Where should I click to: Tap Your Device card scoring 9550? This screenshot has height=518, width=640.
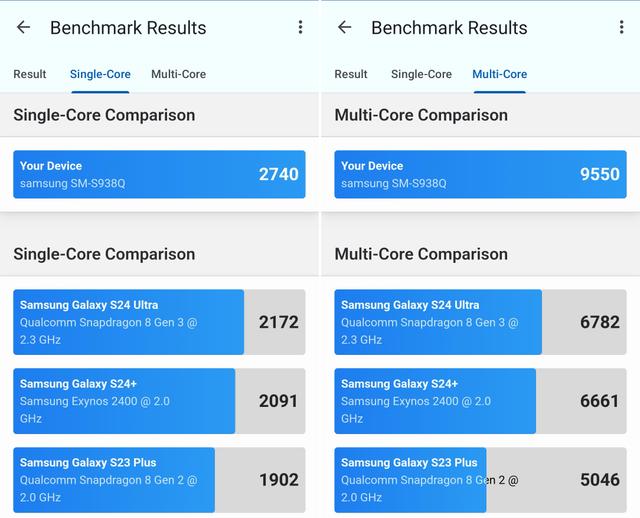[x=480, y=174]
